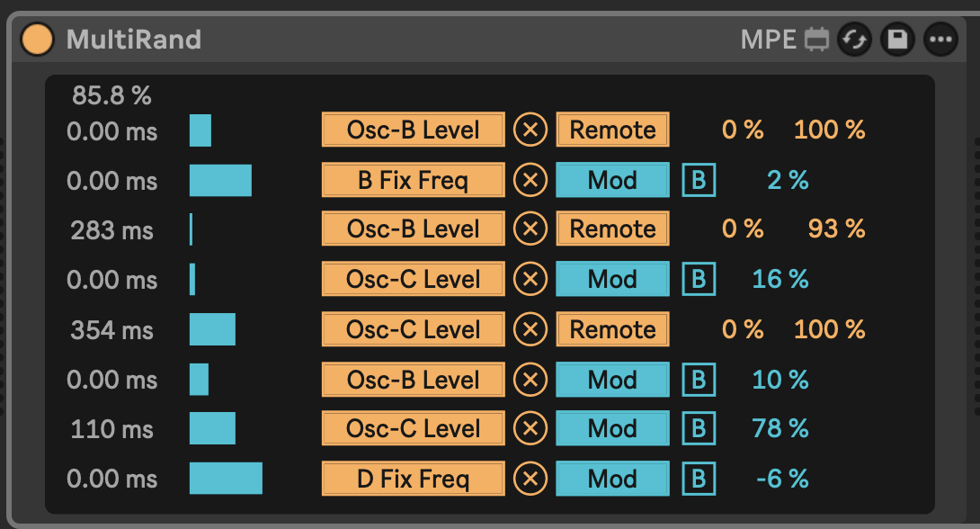
Task: Select the 283 ms smoothing time field
Action: point(112,230)
